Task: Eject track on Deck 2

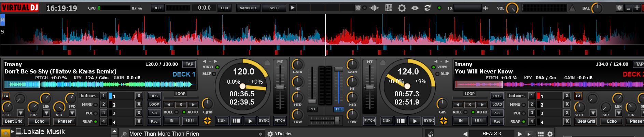Action: pos(383,62)
